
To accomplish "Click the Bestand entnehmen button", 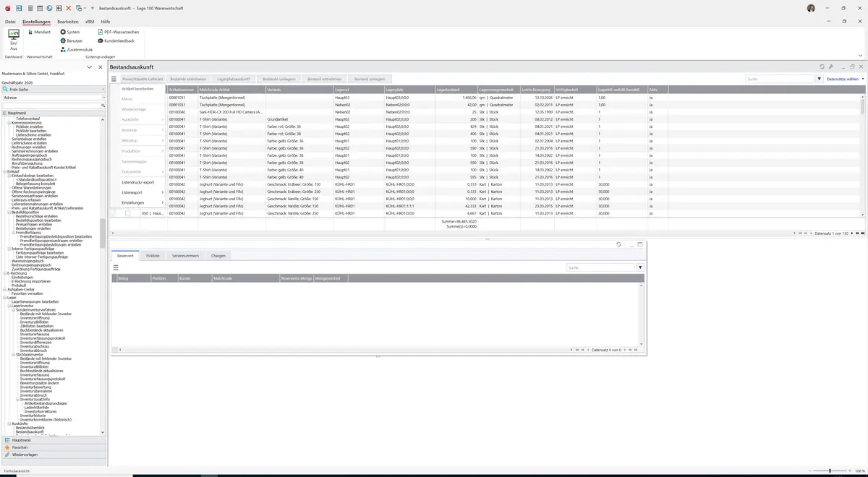I will [x=324, y=79].
